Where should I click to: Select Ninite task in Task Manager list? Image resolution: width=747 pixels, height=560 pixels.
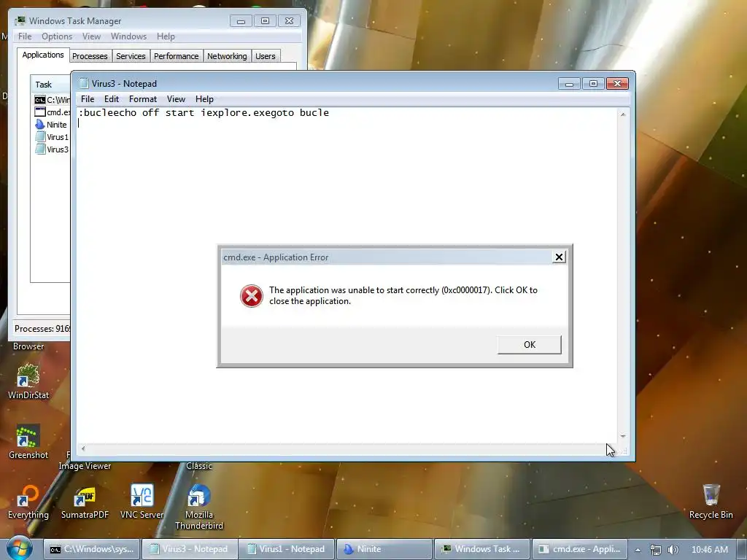pos(51,124)
